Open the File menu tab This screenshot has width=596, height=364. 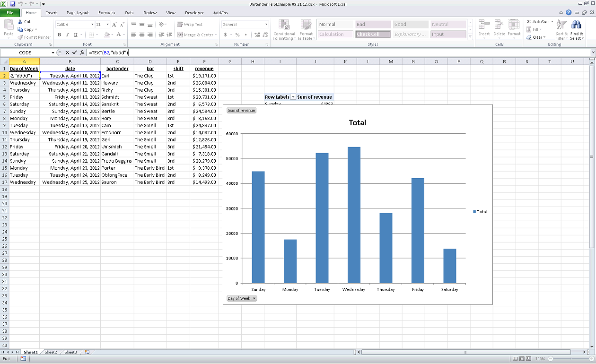point(10,13)
